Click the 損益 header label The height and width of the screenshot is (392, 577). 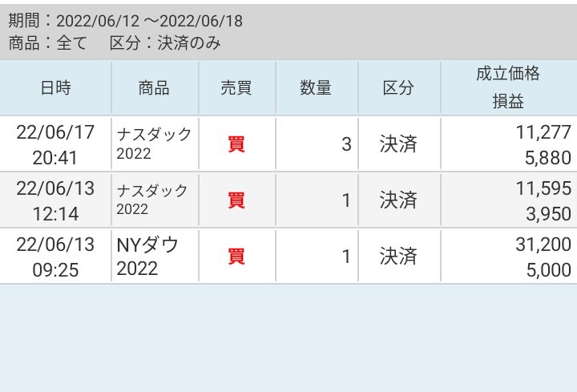(x=508, y=103)
